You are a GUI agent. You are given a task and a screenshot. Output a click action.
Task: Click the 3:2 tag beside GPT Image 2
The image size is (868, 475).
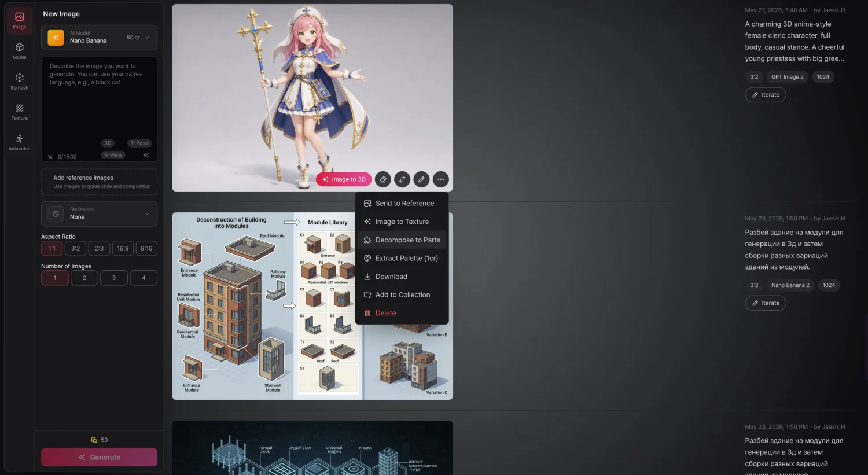754,77
